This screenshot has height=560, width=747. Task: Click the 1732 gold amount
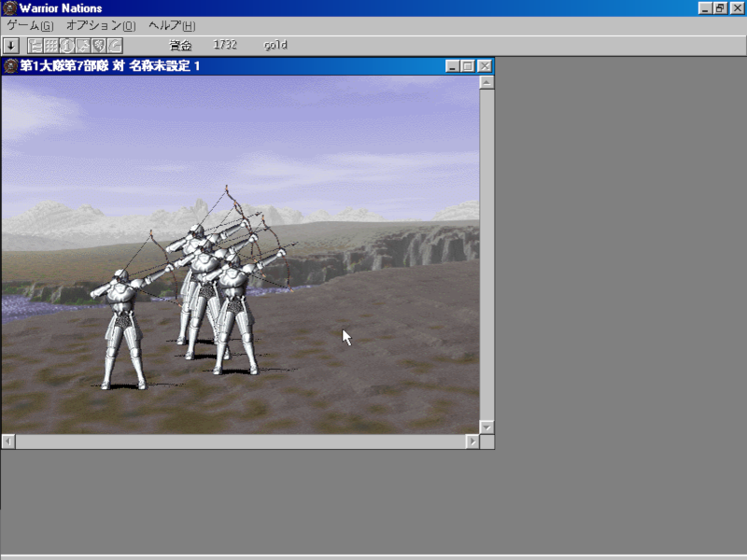(x=225, y=45)
